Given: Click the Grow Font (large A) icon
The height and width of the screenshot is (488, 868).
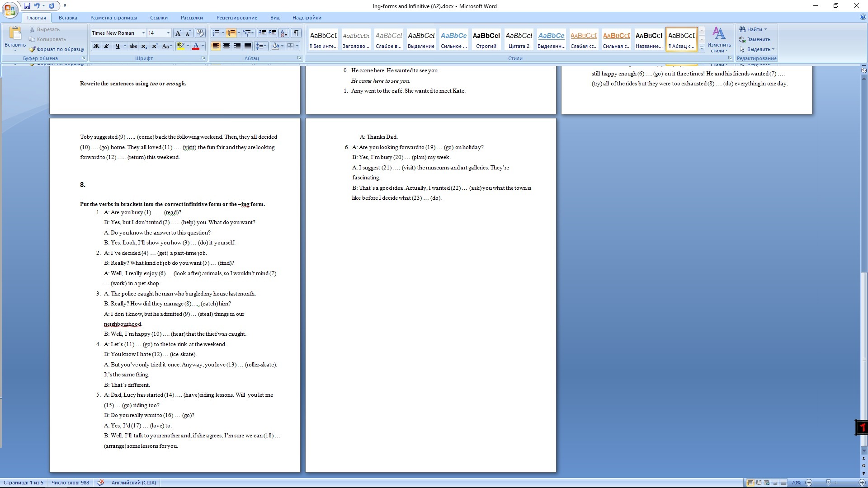Looking at the screenshot, I should point(178,33).
